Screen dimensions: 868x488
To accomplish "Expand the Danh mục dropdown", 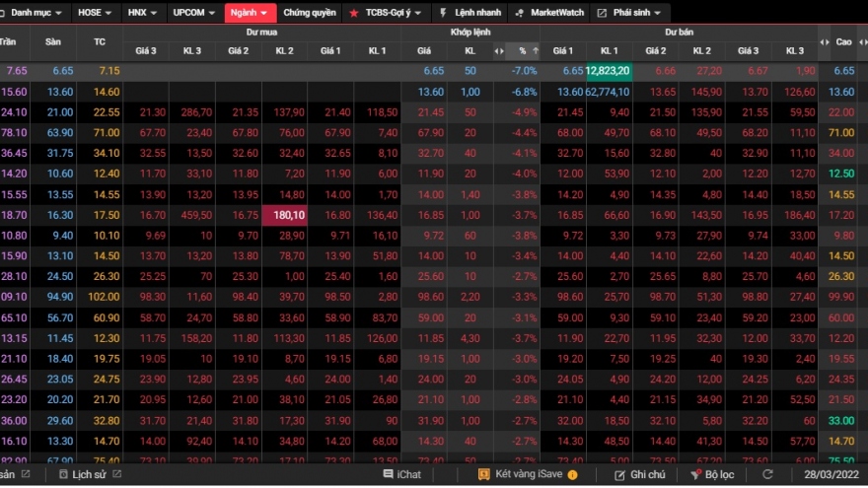I will click(x=36, y=13).
